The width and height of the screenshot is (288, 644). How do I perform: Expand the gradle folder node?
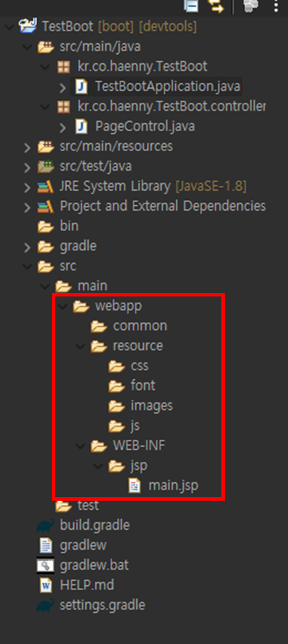point(27,247)
